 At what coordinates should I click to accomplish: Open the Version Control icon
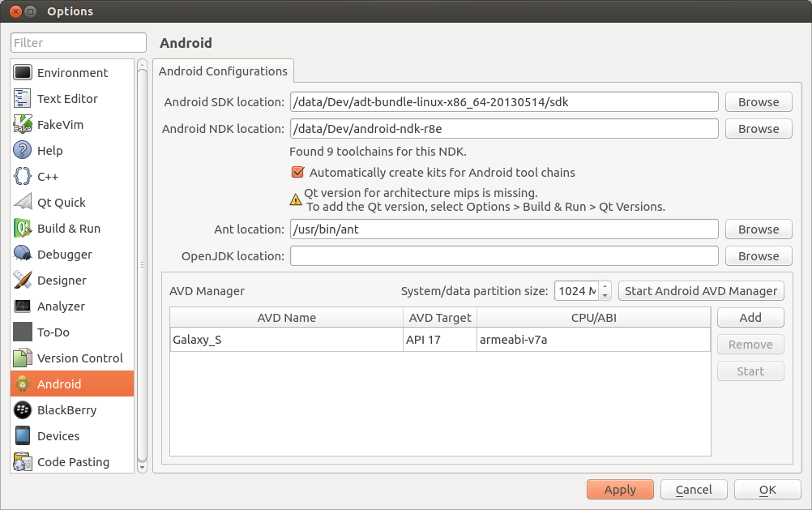(23, 358)
